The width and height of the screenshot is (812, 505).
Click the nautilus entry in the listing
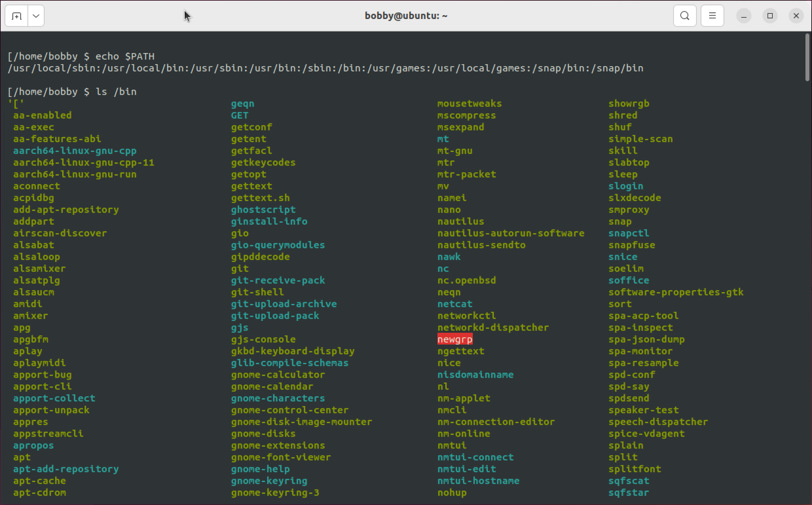460,221
